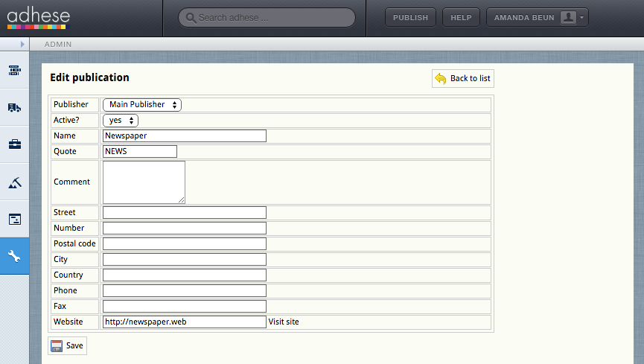The width and height of the screenshot is (644, 364).
Task: Click the user avatar icon
Action: [568, 17]
